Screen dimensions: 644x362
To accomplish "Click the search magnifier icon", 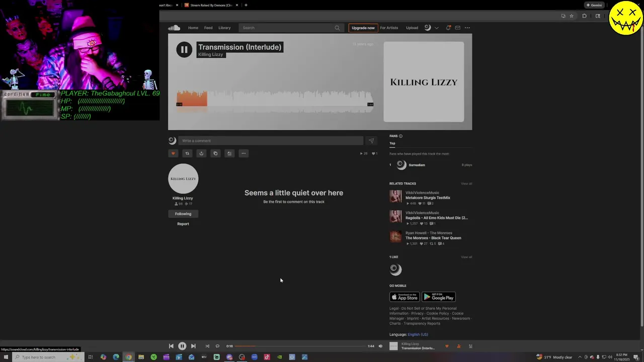I will pyautogui.click(x=337, y=28).
